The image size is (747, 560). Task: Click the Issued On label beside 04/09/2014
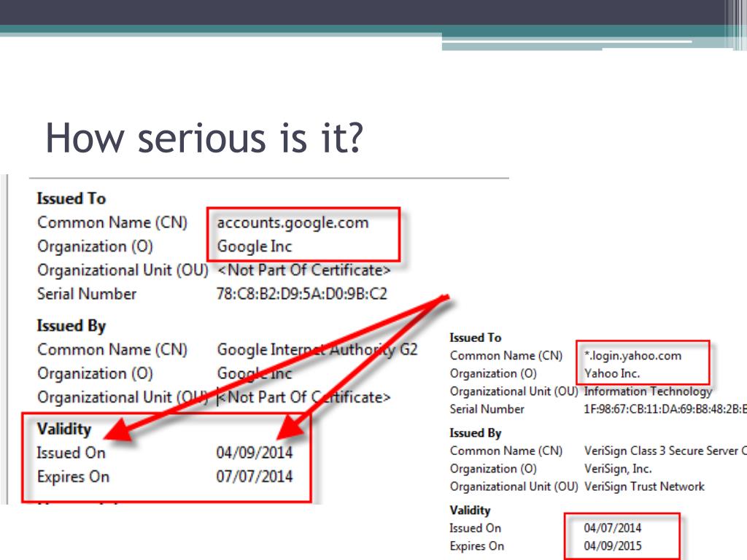tap(71, 452)
